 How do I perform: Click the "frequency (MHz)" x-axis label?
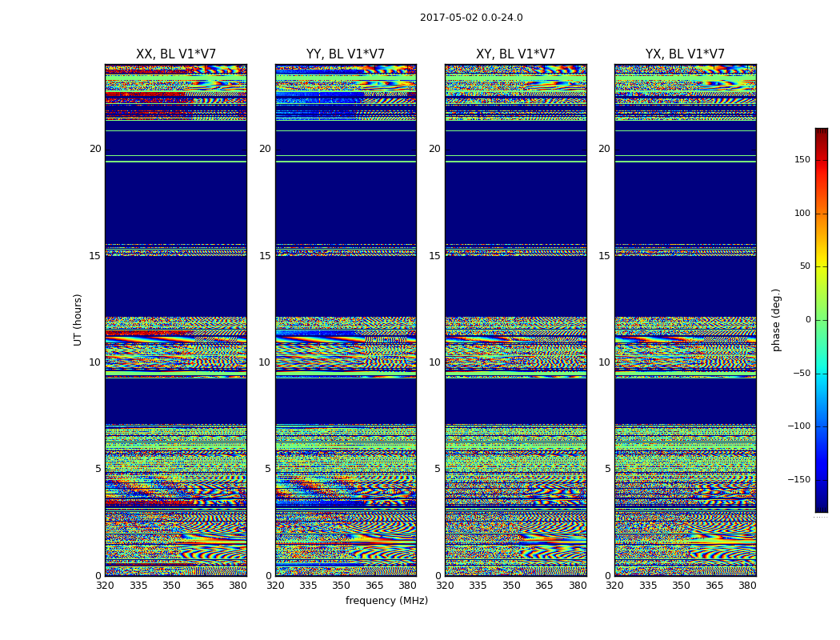click(x=386, y=601)
